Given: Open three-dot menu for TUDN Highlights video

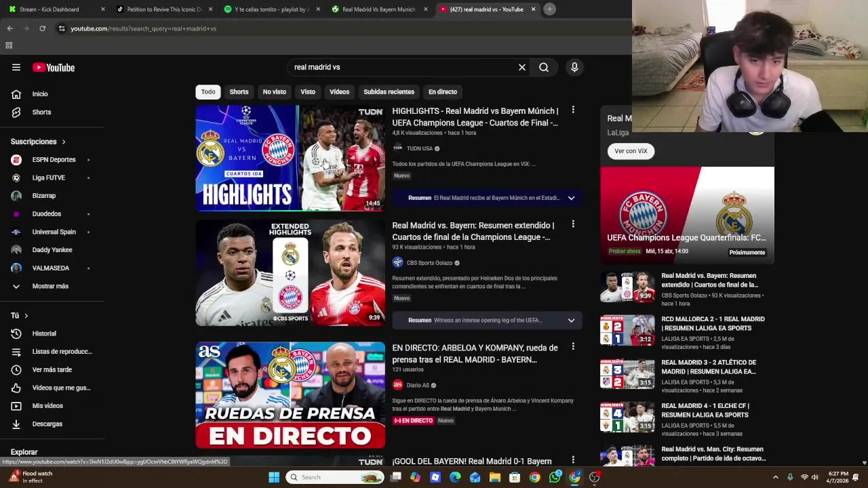Looking at the screenshot, I should coord(573,110).
